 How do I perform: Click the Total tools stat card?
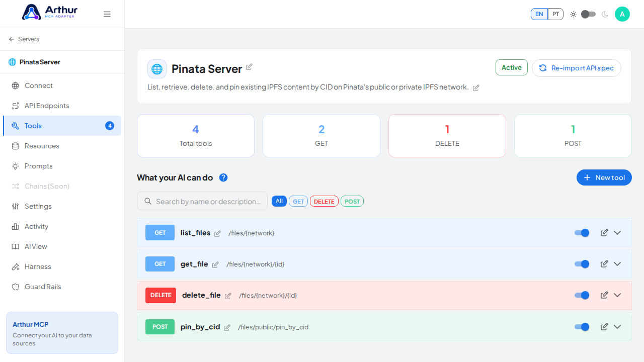[196, 136]
